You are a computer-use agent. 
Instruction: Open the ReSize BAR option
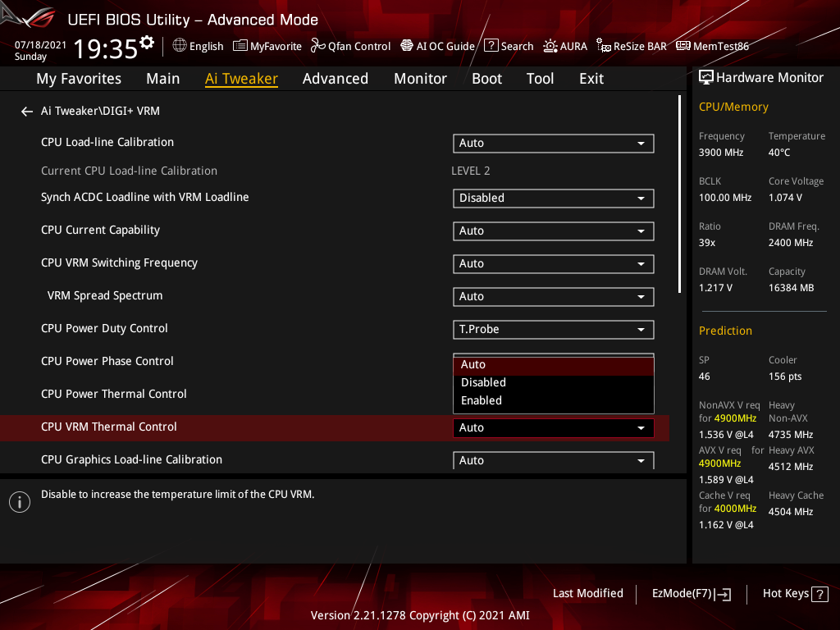[631, 46]
